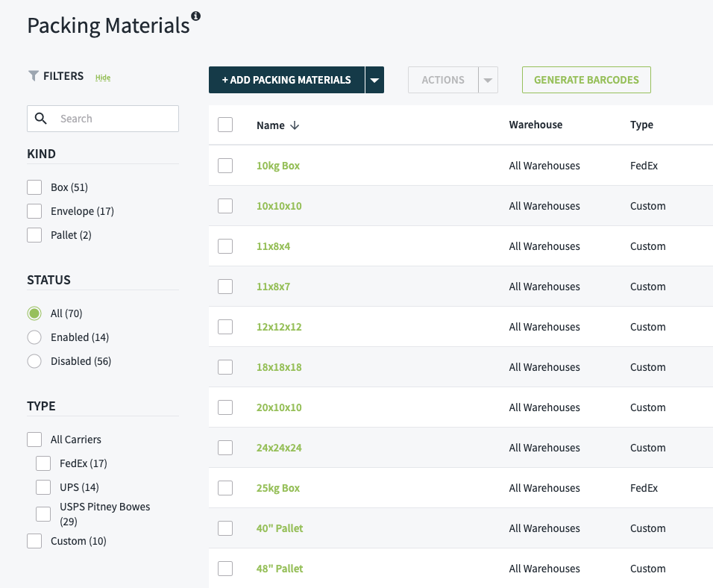The width and height of the screenshot is (713, 588).
Task: Click the filter funnel icon
Action: coord(33,75)
